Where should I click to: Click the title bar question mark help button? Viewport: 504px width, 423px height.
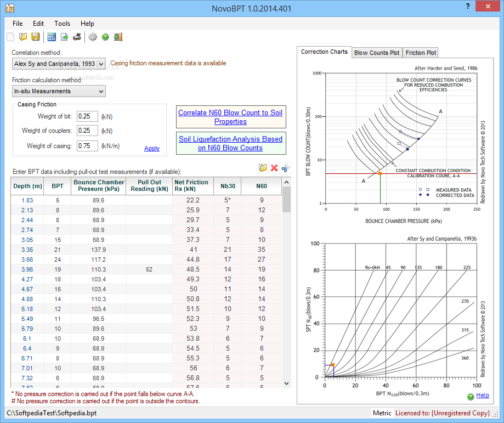(x=468, y=6)
